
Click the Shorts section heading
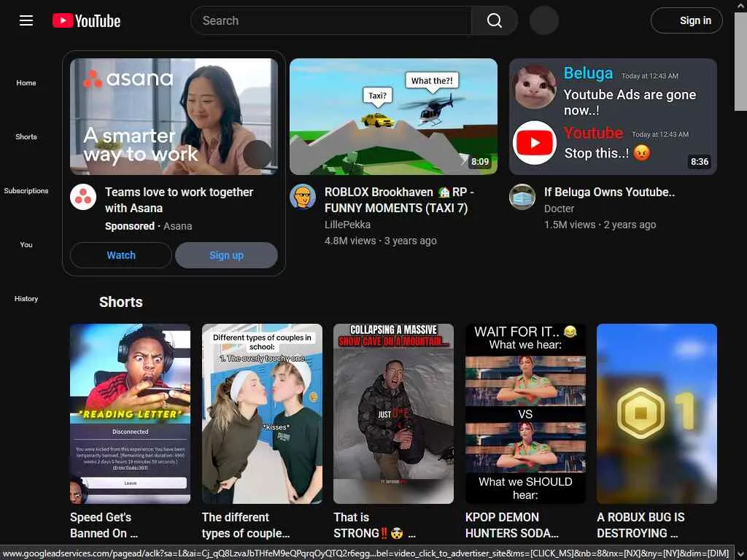click(121, 302)
